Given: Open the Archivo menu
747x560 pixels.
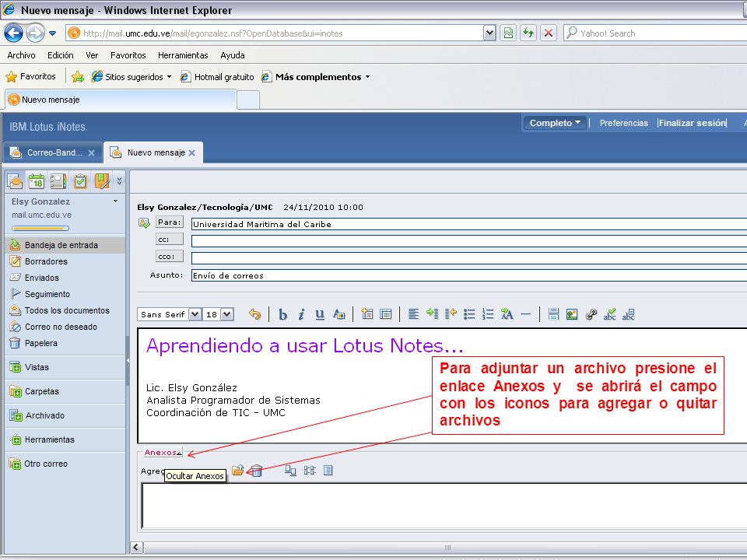Looking at the screenshot, I should pos(22,55).
